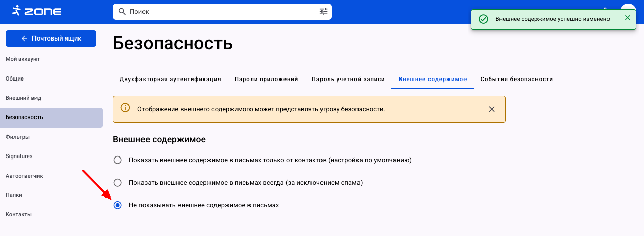
Task: Open search filter options icon
Action: click(324, 11)
